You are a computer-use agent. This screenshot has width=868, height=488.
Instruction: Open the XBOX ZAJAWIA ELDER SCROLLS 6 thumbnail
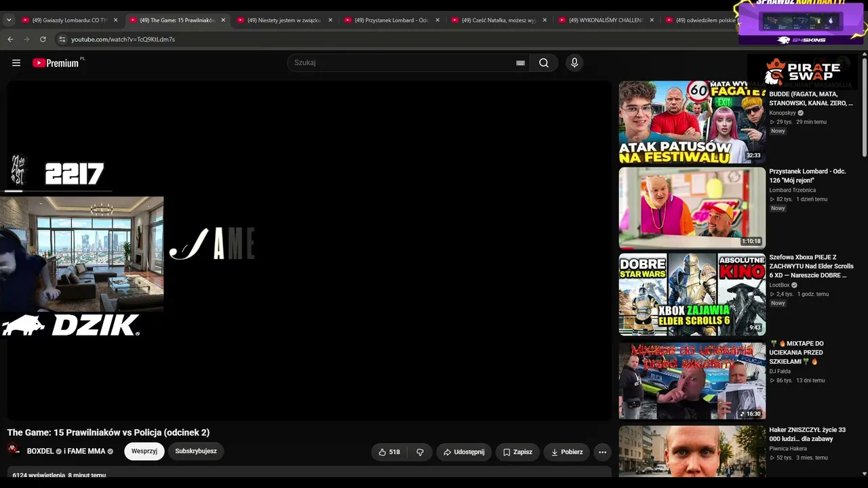(692, 294)
